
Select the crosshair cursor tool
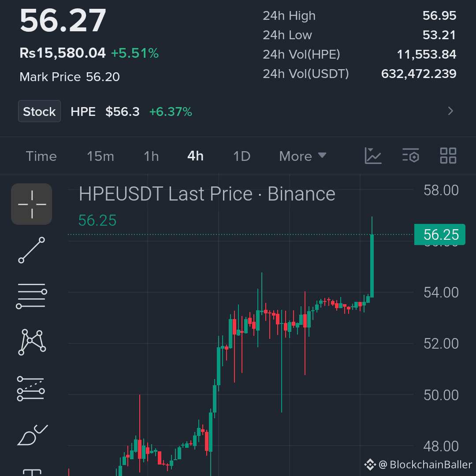32,204
